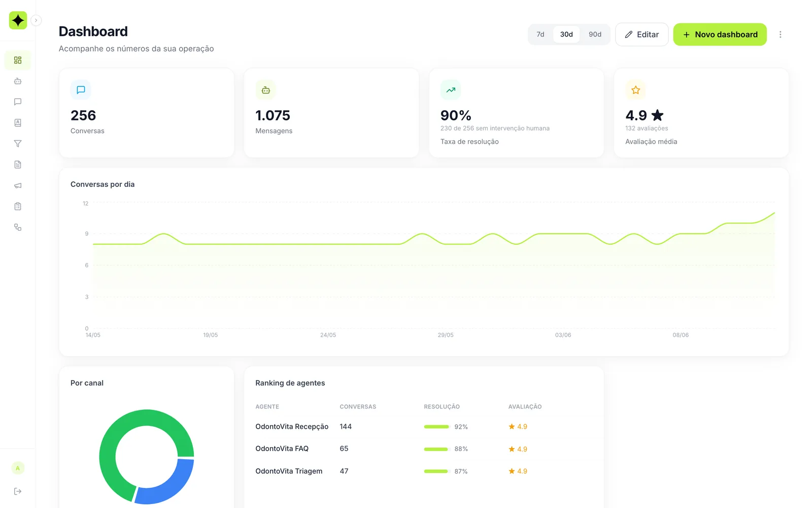The image size is (812, 508).
Task: Click the '256' conversations value
Action: [x=83, y=115]
